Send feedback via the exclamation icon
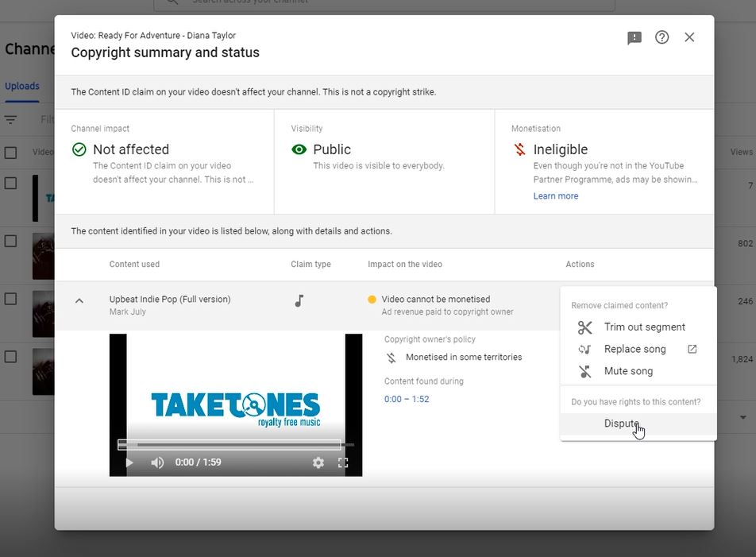Image resolution: width=756 pixels, height=557 pixels. pyautogui.click(x=634, y=37)
